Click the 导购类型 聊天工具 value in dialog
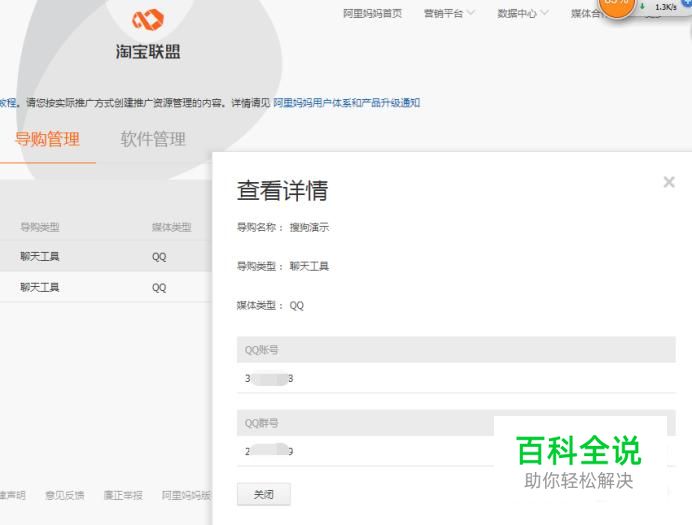Screen dimensions: 692x525 (x=309, y=266)
